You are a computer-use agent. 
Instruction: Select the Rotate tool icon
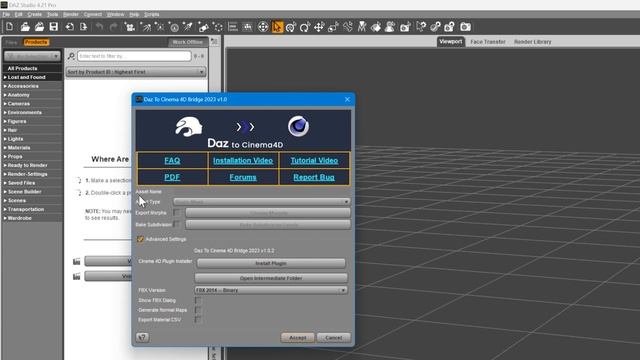pyautogui.click(x=304, y=27)
